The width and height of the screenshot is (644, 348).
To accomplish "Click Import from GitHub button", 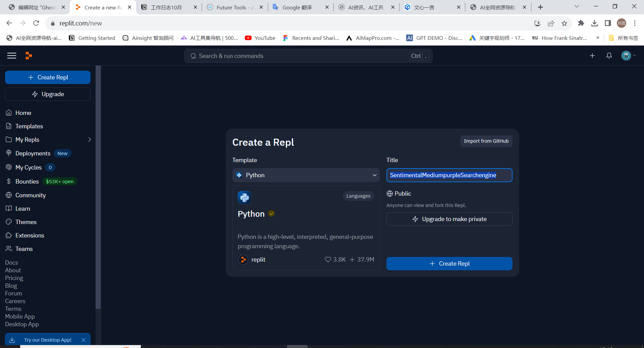I will pyautogui.click(x=486, y=141).
